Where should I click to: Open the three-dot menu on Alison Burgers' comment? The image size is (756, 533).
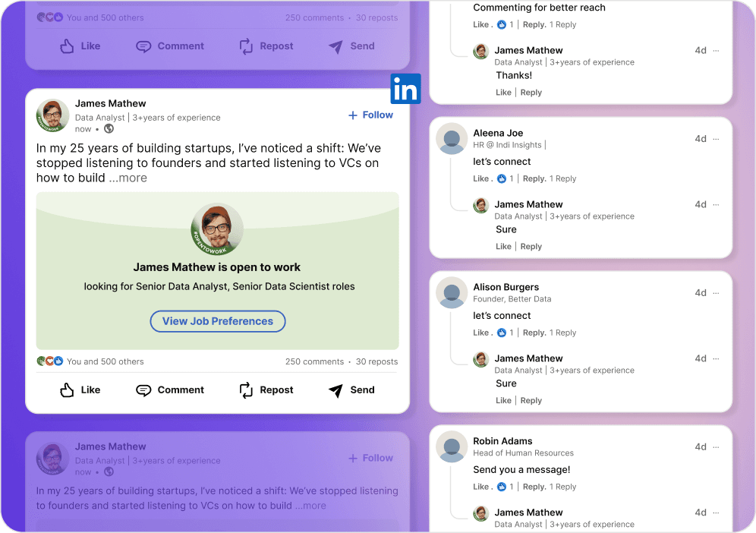coord(716,293)
